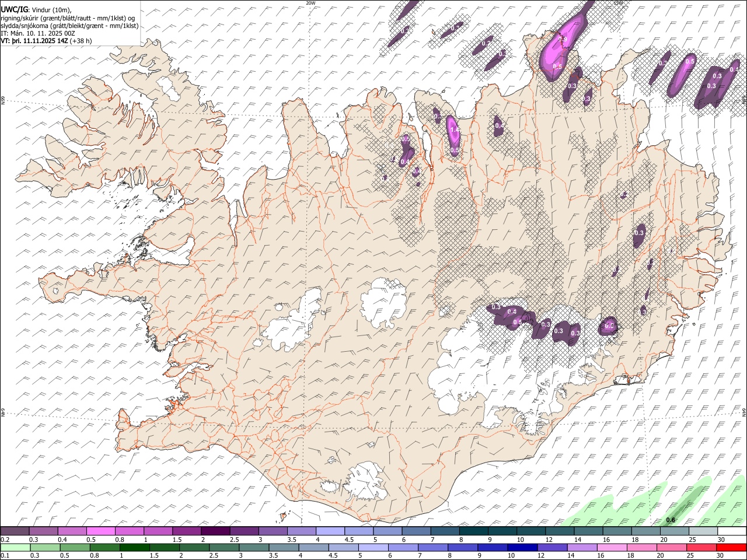The image size is (747, 560).
Task: Click the '15W' longitude label at the top
Action: (618, 3)
